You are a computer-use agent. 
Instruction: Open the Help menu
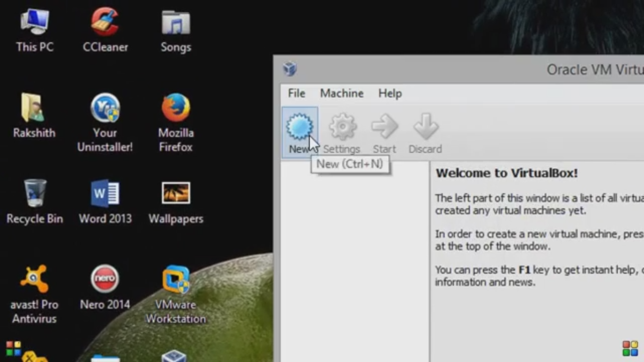point(390,93)
